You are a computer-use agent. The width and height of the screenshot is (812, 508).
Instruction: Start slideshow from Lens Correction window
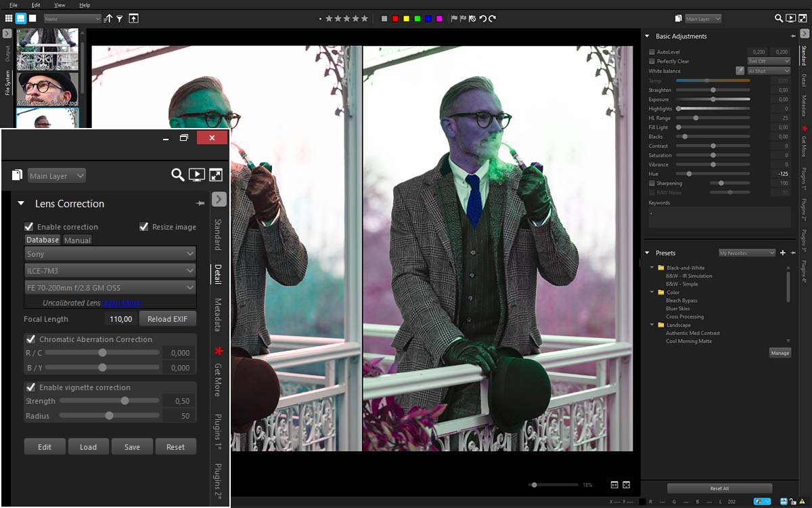[196, 175]
